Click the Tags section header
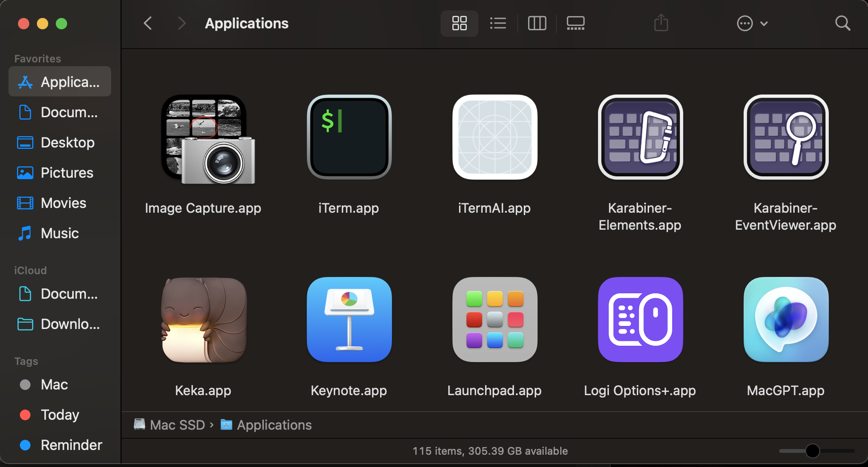868x467 pixels. 26,361
